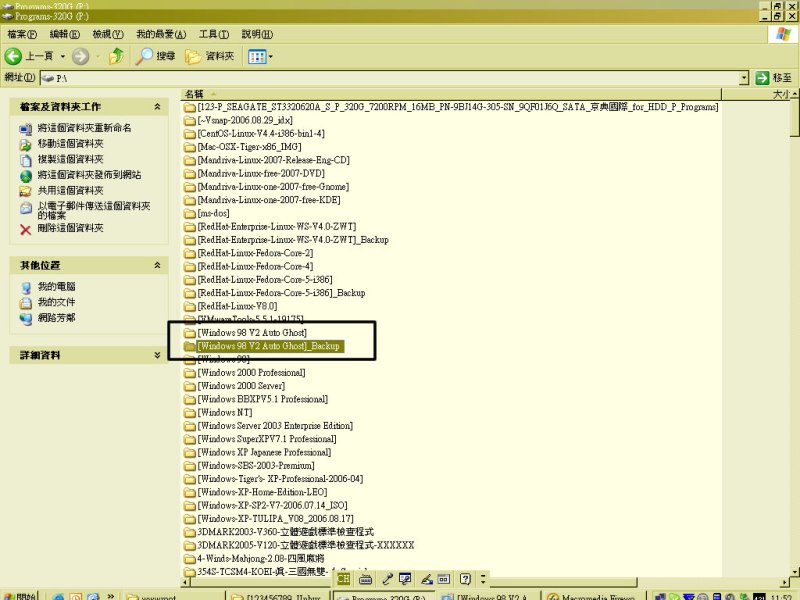
Task: Select [~Vsnap-2006.08.29_idx] folder name
Action: pos(245,120)
